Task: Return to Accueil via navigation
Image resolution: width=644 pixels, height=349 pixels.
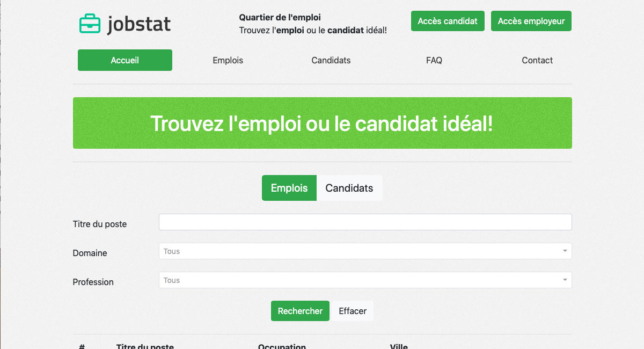Action: [125, 60]
